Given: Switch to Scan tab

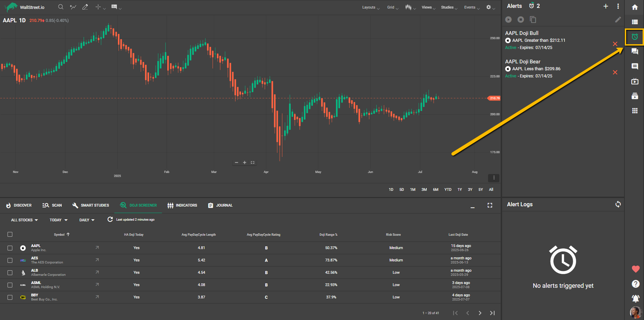Looking at the screenshot, I should 52,205.
